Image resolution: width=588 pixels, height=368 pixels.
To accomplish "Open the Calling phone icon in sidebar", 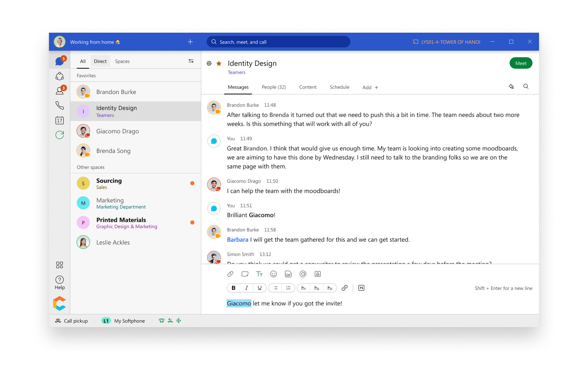I will click(60, 105).
